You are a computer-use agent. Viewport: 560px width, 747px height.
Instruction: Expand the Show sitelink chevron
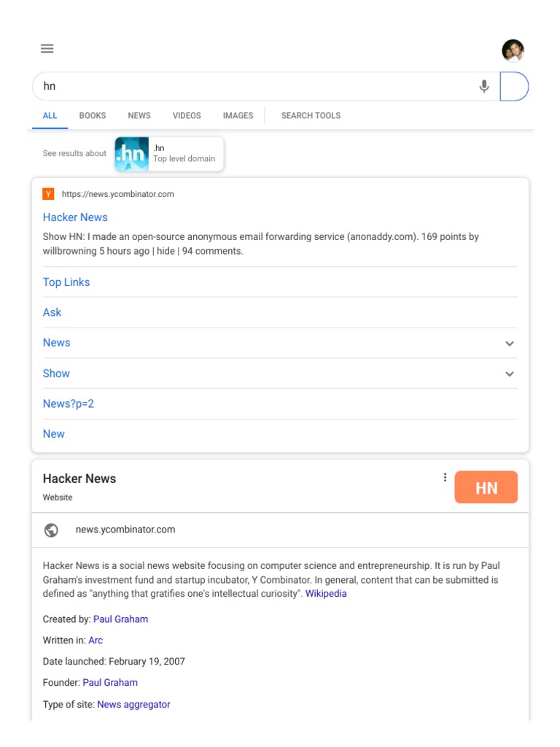(x=510, y=374)
